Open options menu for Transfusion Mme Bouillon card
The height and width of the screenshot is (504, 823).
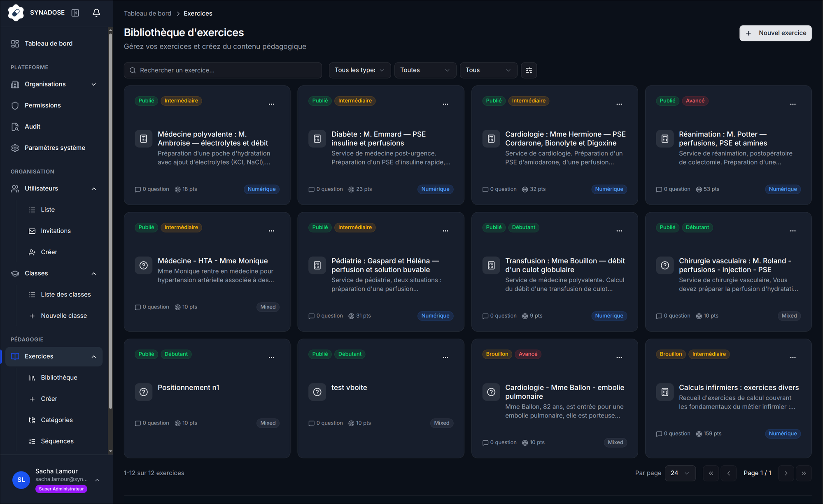coord(619,231)
